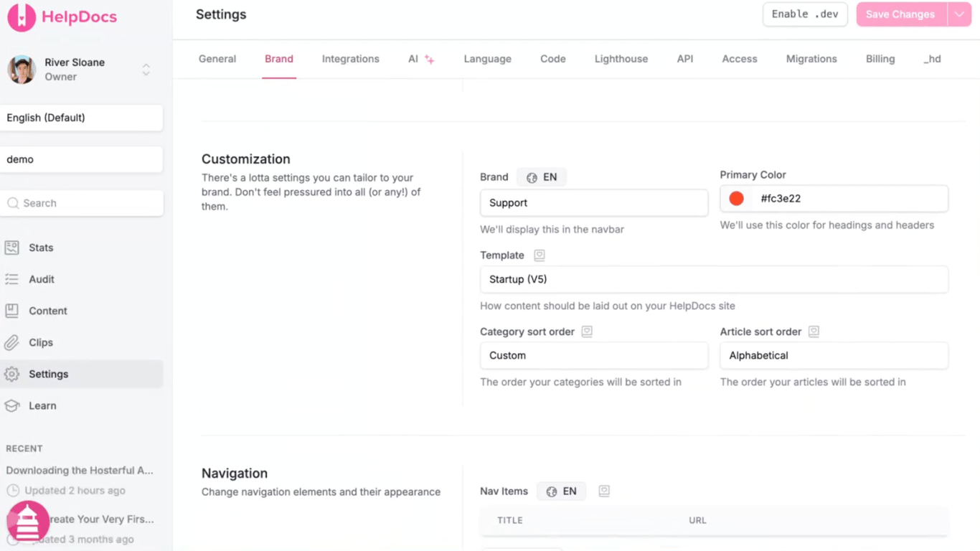Click the history icon next to Template
Viewport: 980px width, 551px height.
pos(539,255)
